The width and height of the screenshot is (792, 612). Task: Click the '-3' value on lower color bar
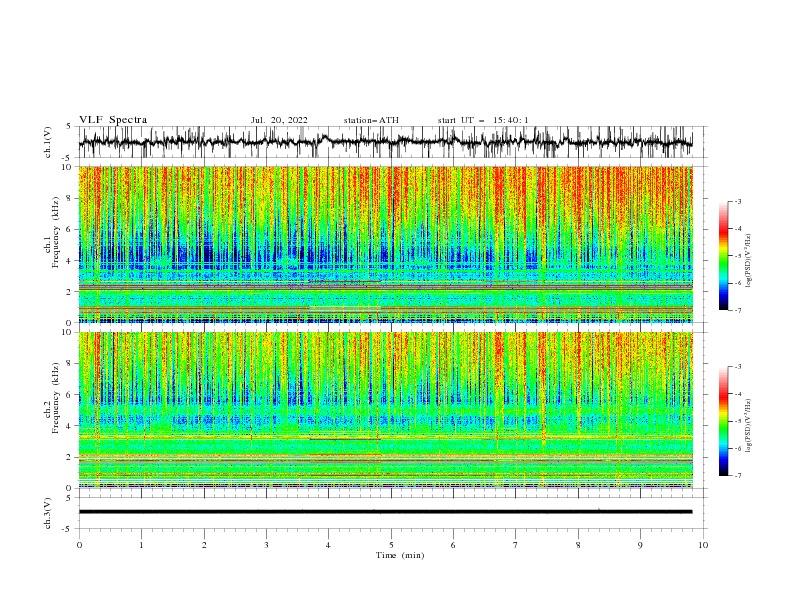(737, 367)
